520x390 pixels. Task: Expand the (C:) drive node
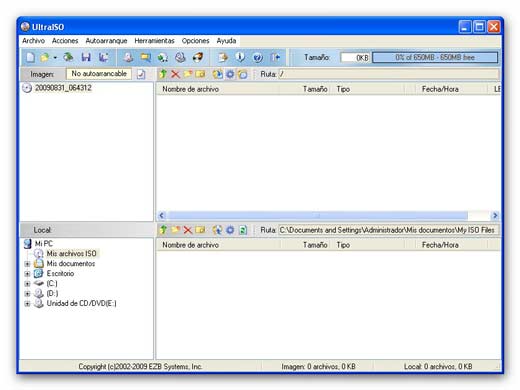[x=27, y=284]
